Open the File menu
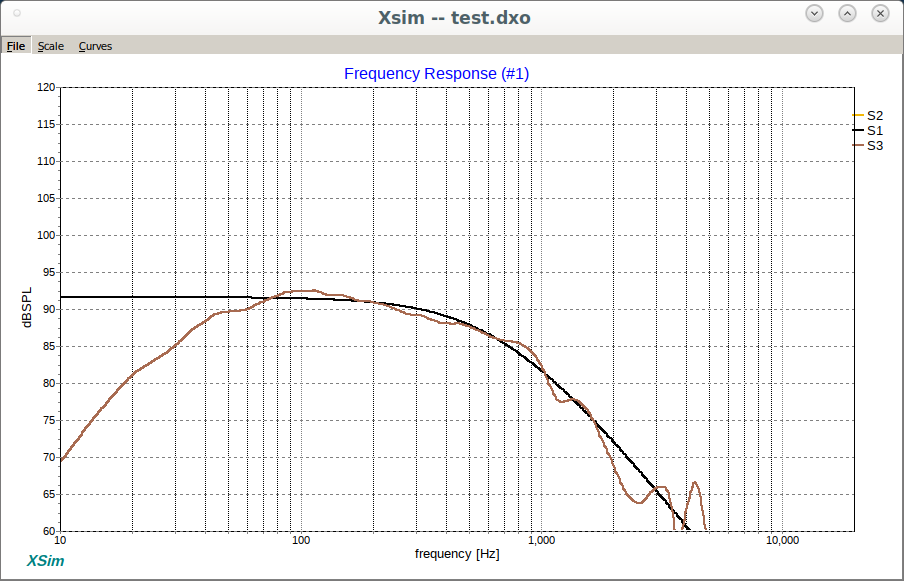 pos(16,46)
